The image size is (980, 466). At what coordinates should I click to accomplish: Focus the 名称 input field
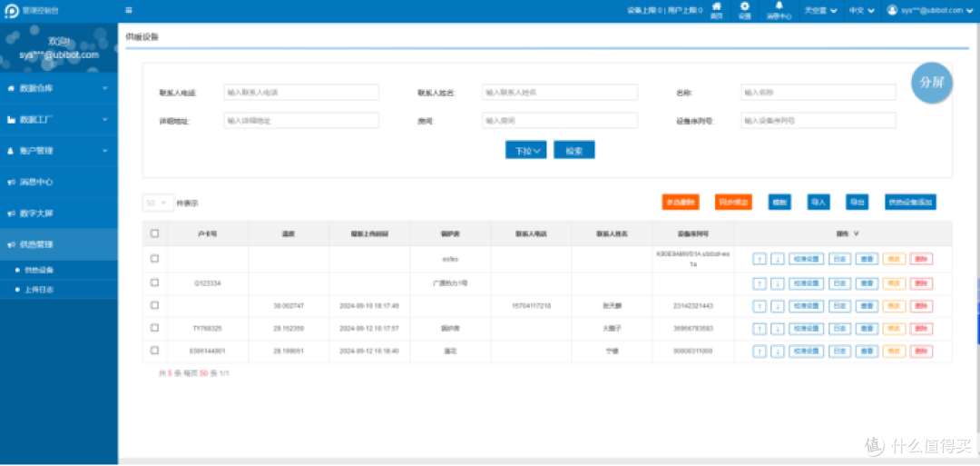(818, 92)
